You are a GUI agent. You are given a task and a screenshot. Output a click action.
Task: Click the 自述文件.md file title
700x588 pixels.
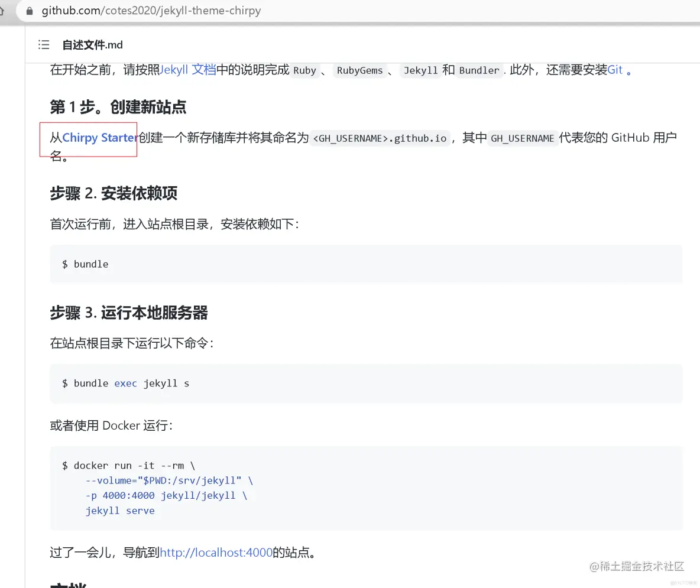pyautogui.click(x=92, y=44)
